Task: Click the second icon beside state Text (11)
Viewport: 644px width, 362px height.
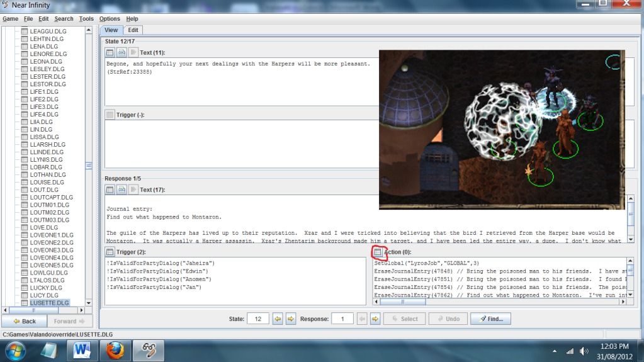Action: coord(121,52)
